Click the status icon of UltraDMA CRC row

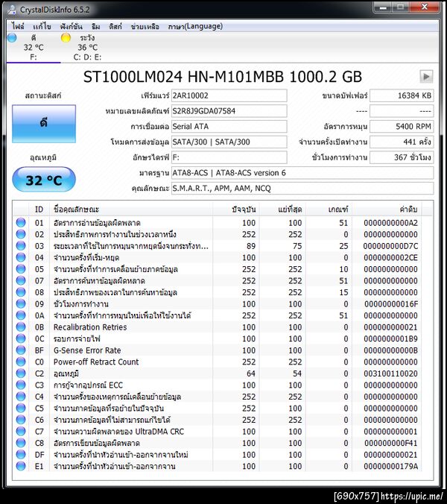(21, 431)
